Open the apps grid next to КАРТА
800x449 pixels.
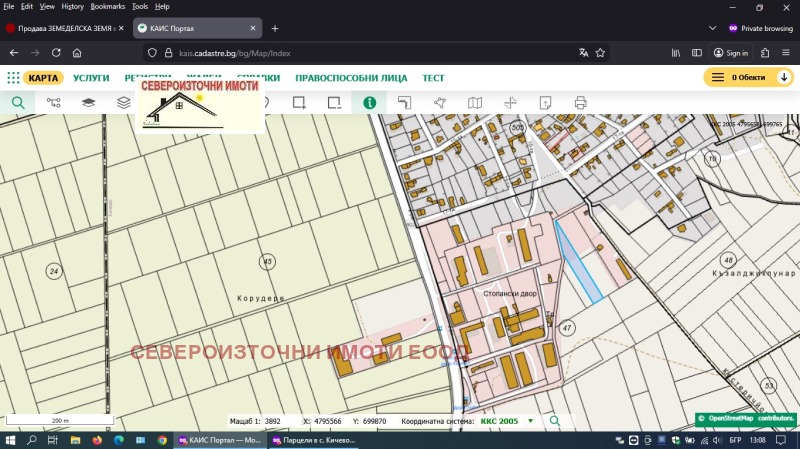point(13,77)
